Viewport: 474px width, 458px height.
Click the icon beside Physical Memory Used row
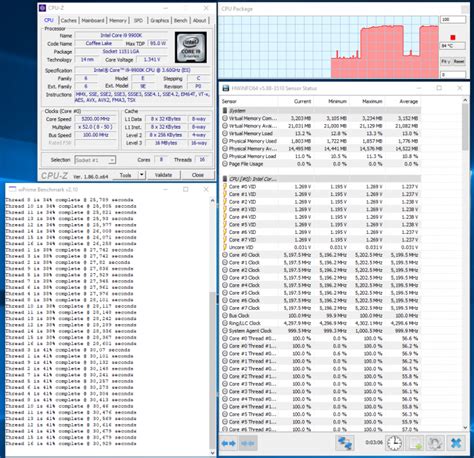(225, 141)
